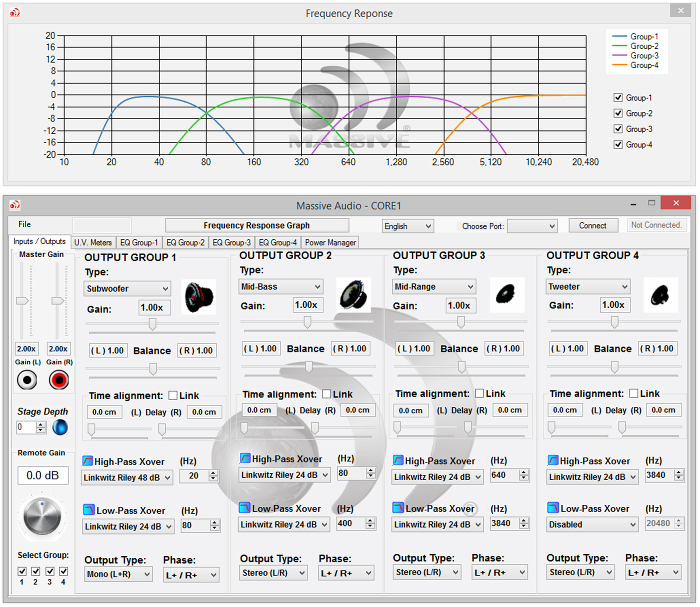Click the Massive Audio logo in the Frequency Reponse title bar
The image size is (700, 607).
(15, 12)
